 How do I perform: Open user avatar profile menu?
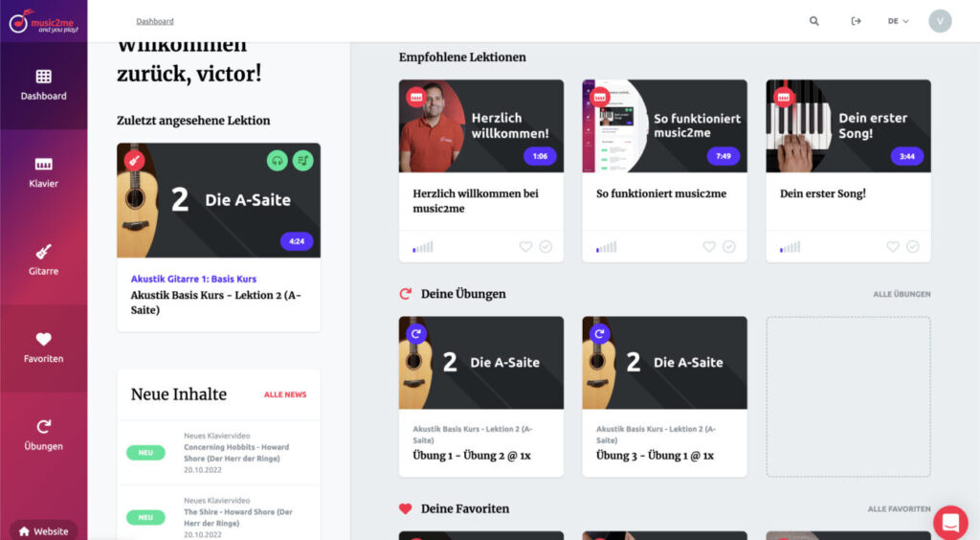(x=940, y=21)
